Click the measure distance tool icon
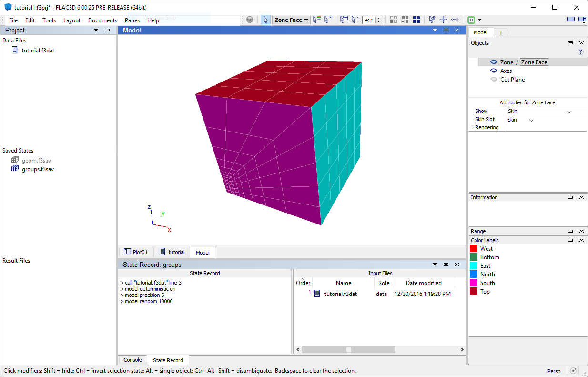The image size is (588, 377). (455, 20)
